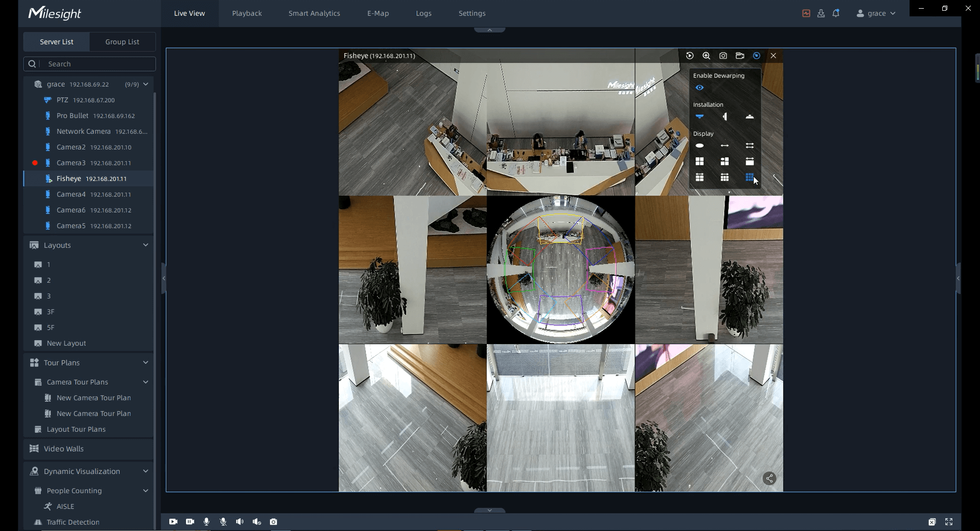Select the original oval fisheye display mode
The image size is (980, 531).
(x=700, y=146)
